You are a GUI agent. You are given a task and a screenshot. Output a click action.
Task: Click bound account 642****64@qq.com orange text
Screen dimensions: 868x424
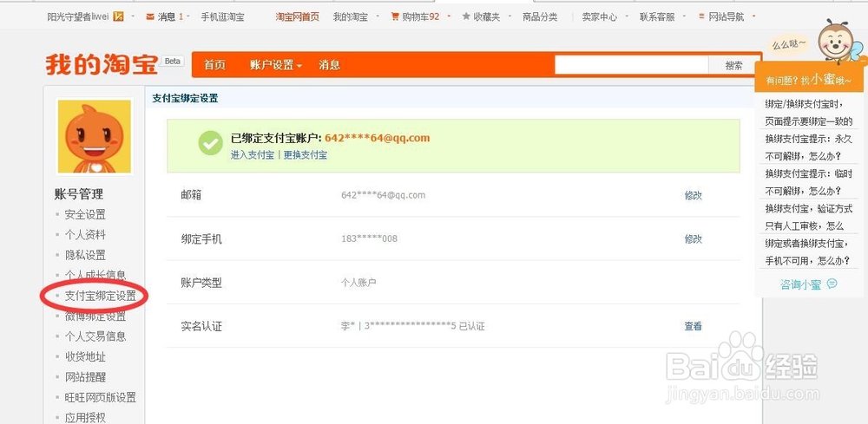click(x=377, y=138)
